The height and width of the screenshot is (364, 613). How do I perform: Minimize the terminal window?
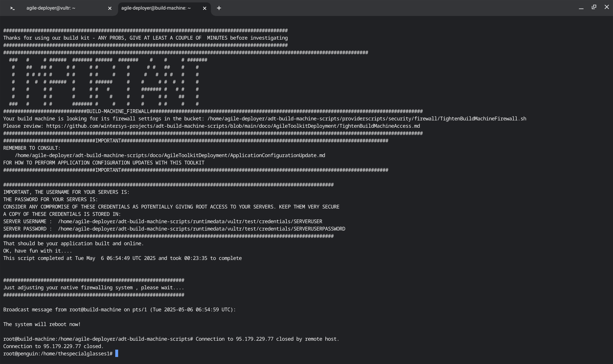(x=581, y=8)
